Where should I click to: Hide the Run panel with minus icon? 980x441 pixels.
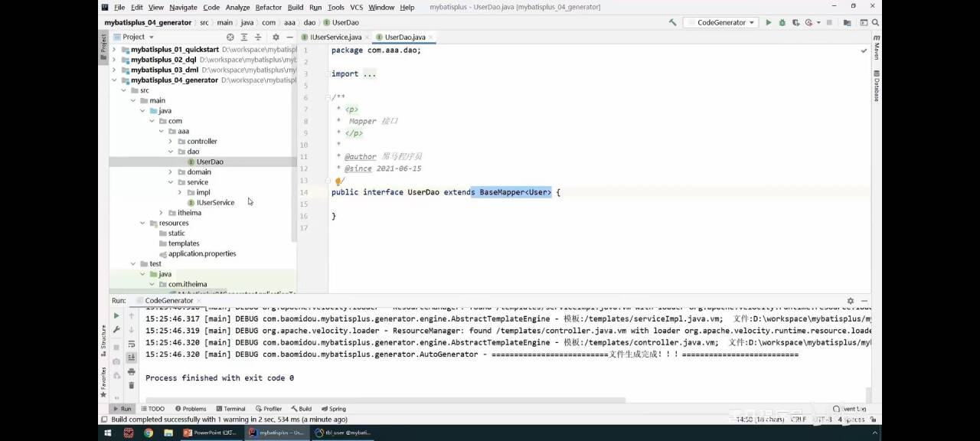point(864,301)
